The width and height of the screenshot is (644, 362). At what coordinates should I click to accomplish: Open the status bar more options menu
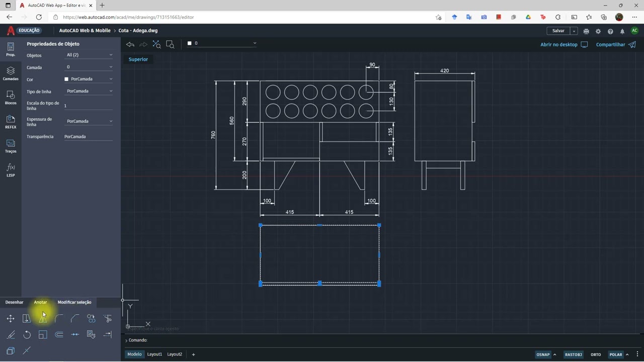click(637, 354)
